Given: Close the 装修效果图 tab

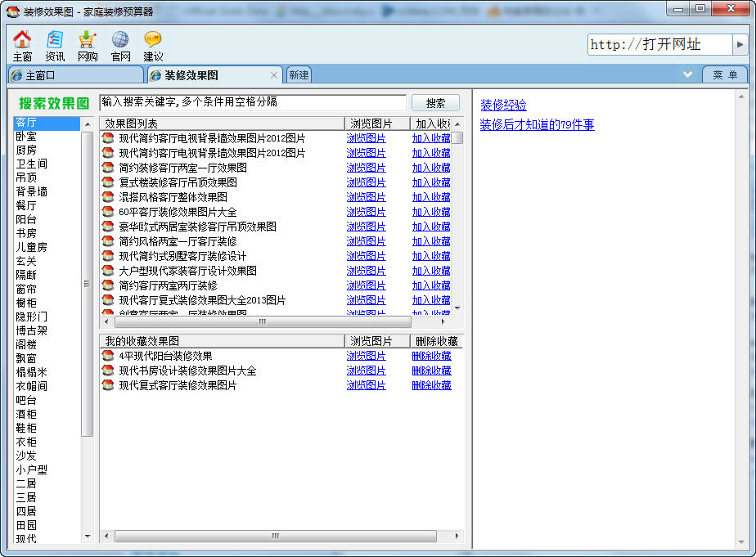Looking at the screenshot, I should pos(274,75).
